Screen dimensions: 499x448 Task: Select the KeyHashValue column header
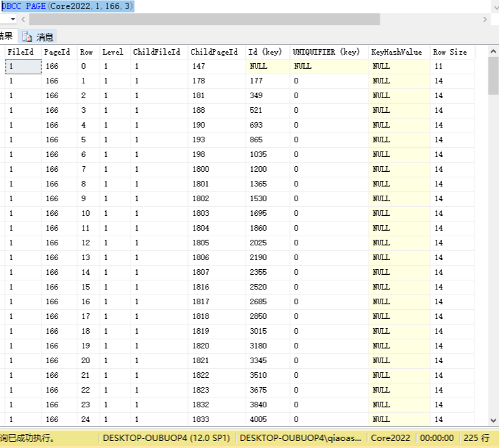click(399, 52)
